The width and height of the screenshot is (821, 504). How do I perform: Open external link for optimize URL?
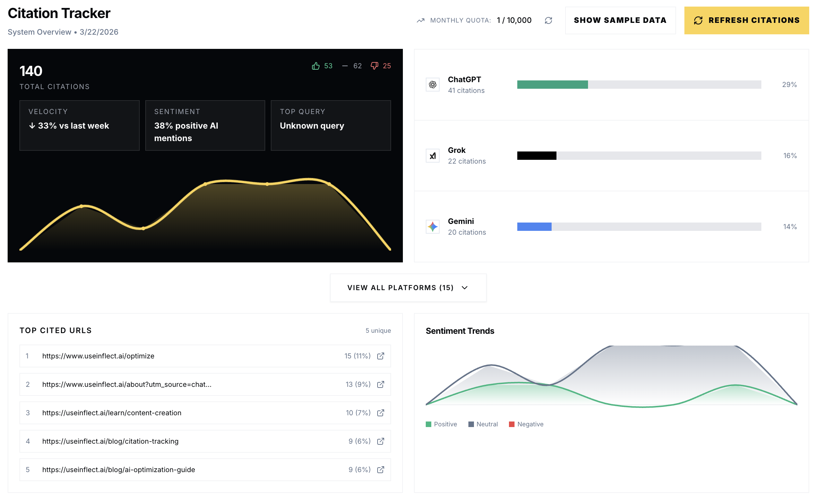(380, 356)
